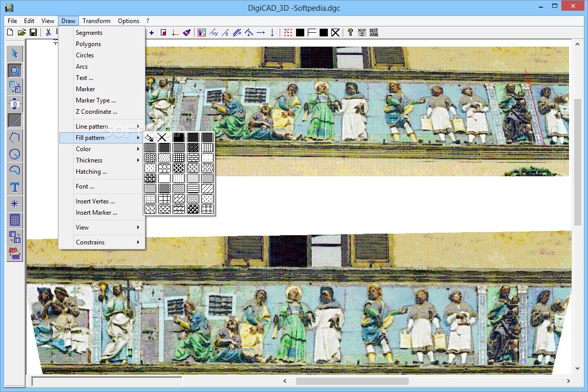Click the colored squares image toolbar icon
The height and width of the screenshot is (392, 588).
pyautogui.click(x=202, y=33)
